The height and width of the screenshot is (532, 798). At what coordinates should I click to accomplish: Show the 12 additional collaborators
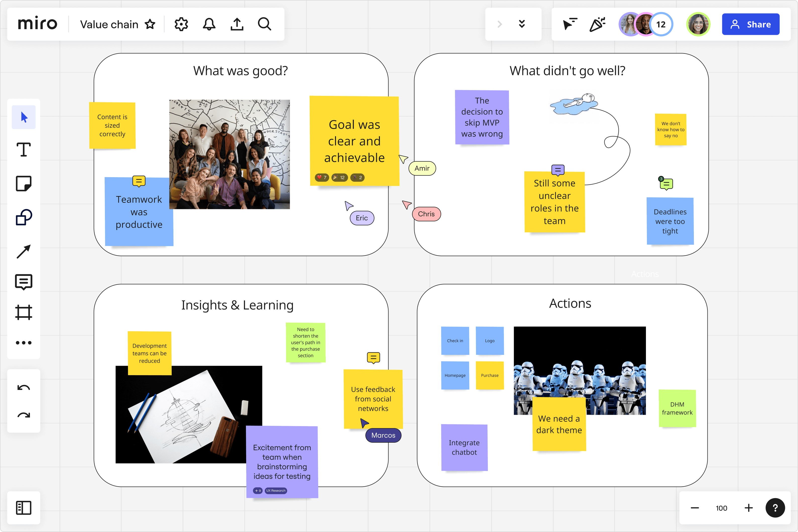coord(660,24)
